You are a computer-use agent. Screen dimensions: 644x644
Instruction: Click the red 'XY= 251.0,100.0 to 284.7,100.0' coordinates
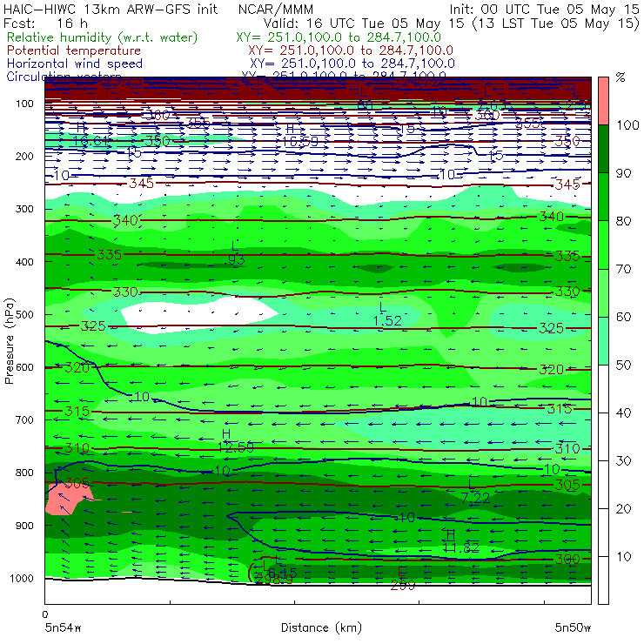(x=351, y=50)
